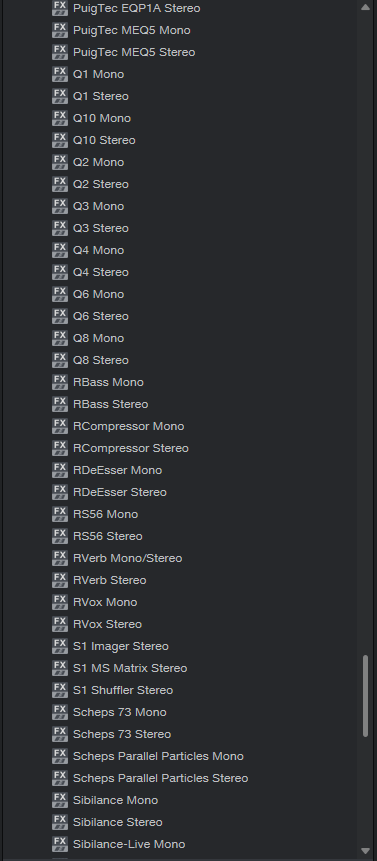Select S1 MS Matrix Stereo

pos(130,668)
